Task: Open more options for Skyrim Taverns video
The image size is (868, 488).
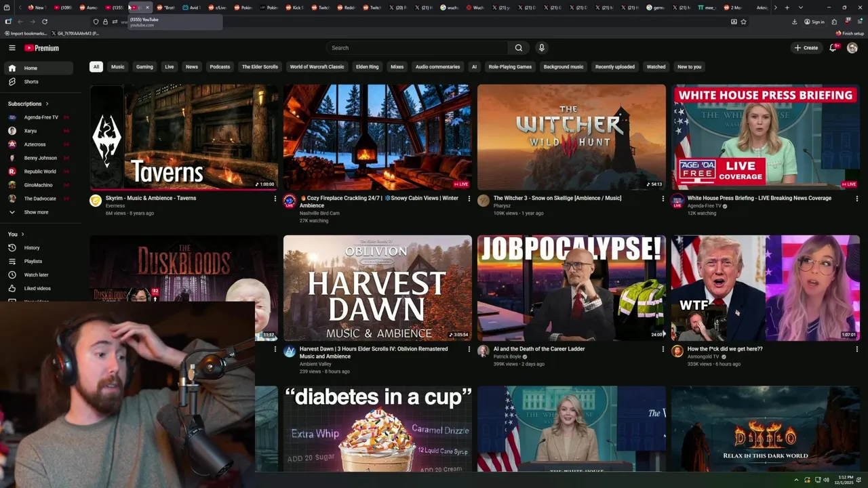Action: point(275,199)
